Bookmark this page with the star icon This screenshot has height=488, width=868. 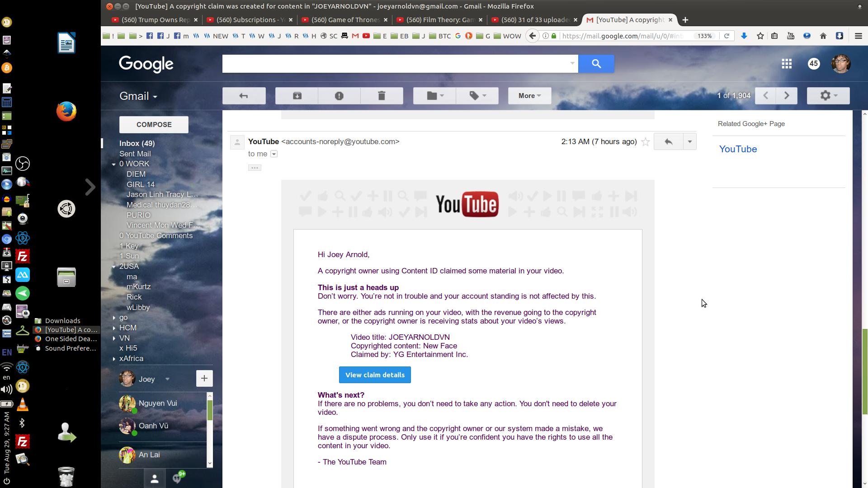pyautogui.click(x=760, y=36)
